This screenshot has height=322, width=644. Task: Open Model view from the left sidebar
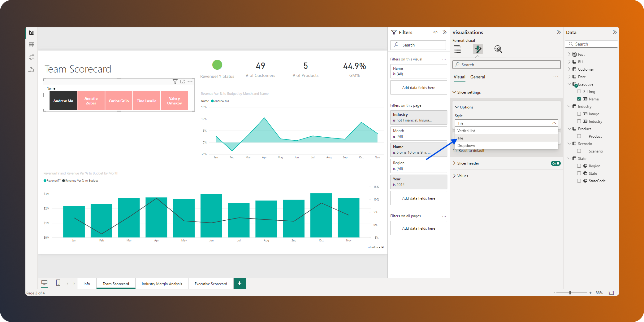[31, 57]
